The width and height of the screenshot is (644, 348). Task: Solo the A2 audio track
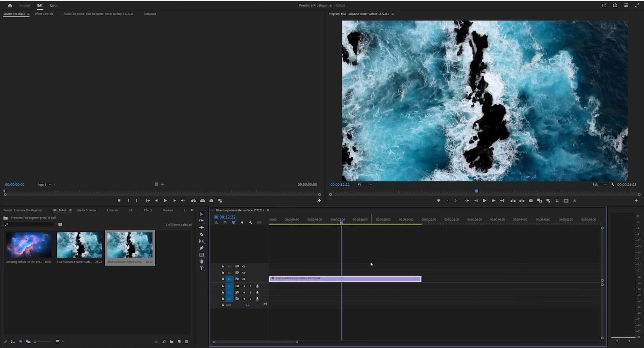tap(250, 292)
